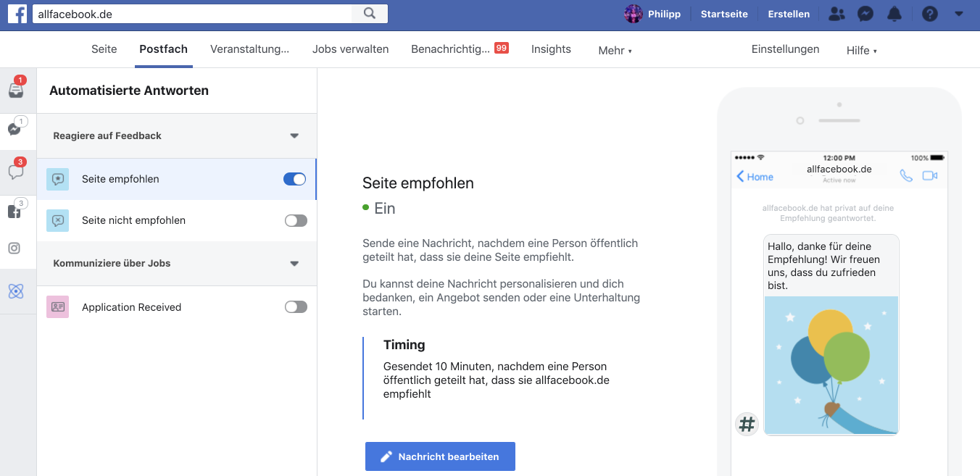
Task: Open Philipp's profile avatar
Action: point(634,14)
